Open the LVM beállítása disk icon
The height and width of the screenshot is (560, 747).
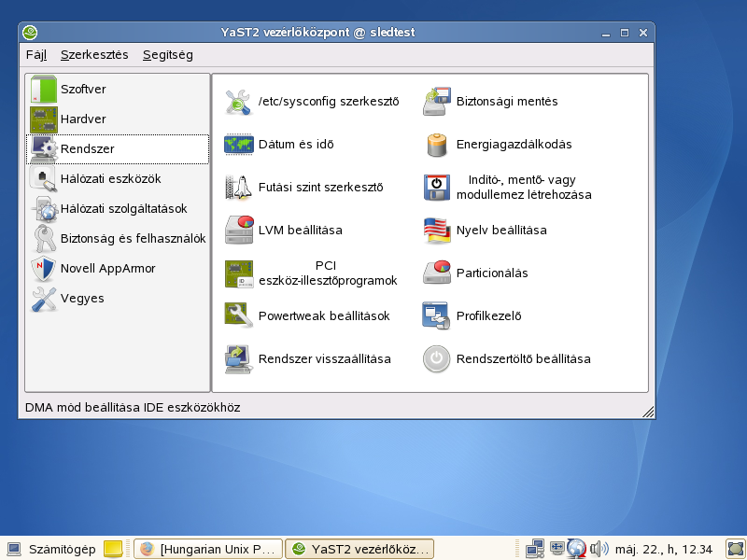point(239,230)
